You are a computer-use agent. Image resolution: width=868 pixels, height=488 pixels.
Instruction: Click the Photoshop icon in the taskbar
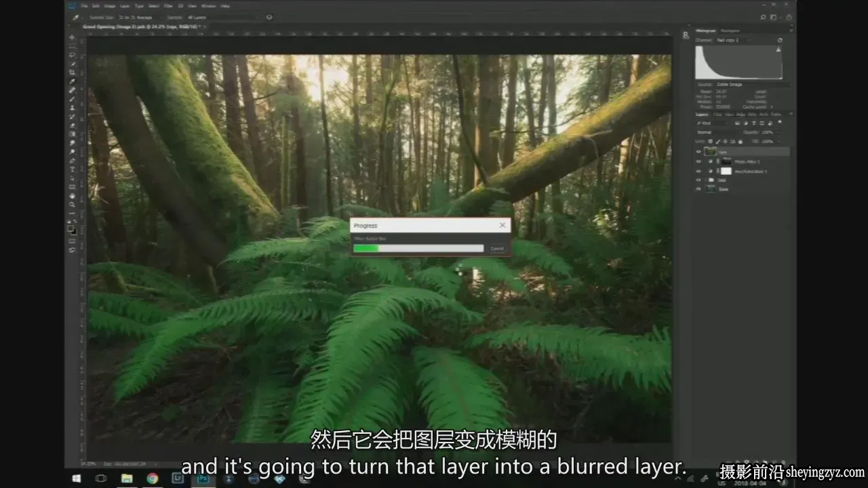pos(202,479)
